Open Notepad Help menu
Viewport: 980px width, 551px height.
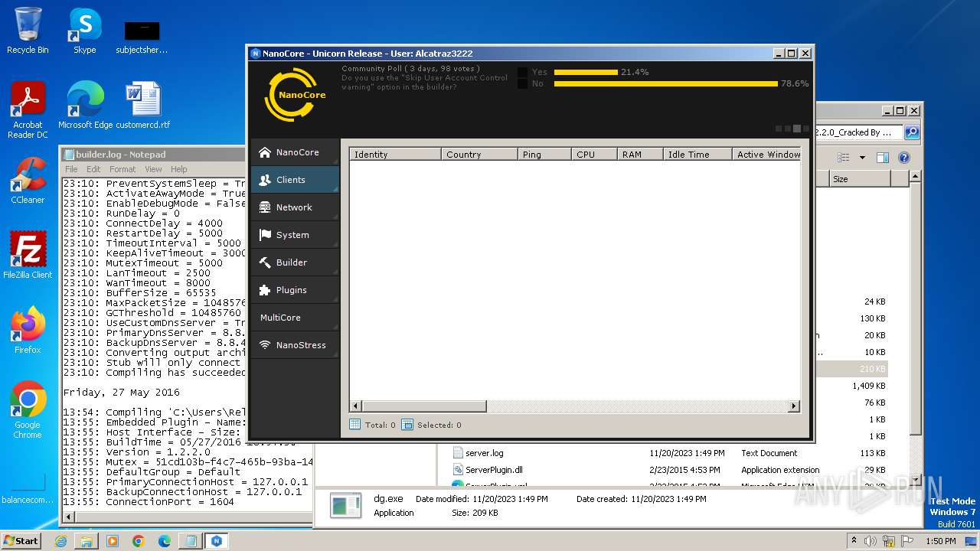click(179, 169)
